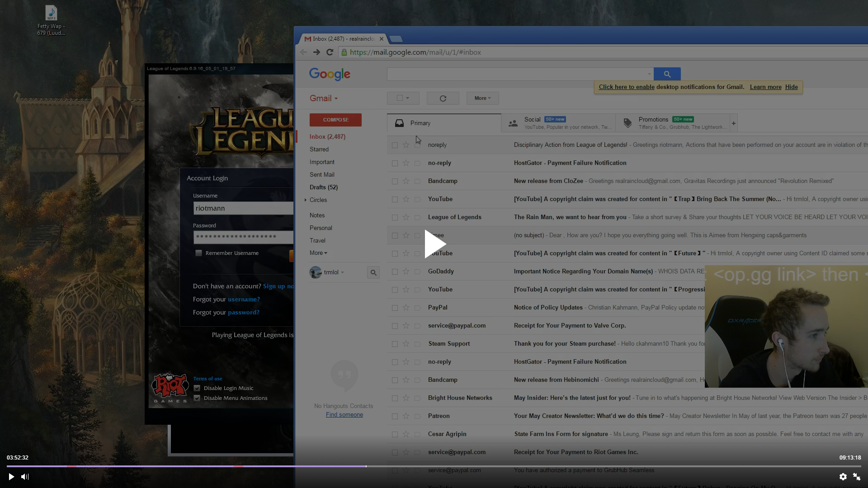Open Sent Mail
Image resolution: width=868 pixels, height=488 pixels.
[x=322, y=174]
